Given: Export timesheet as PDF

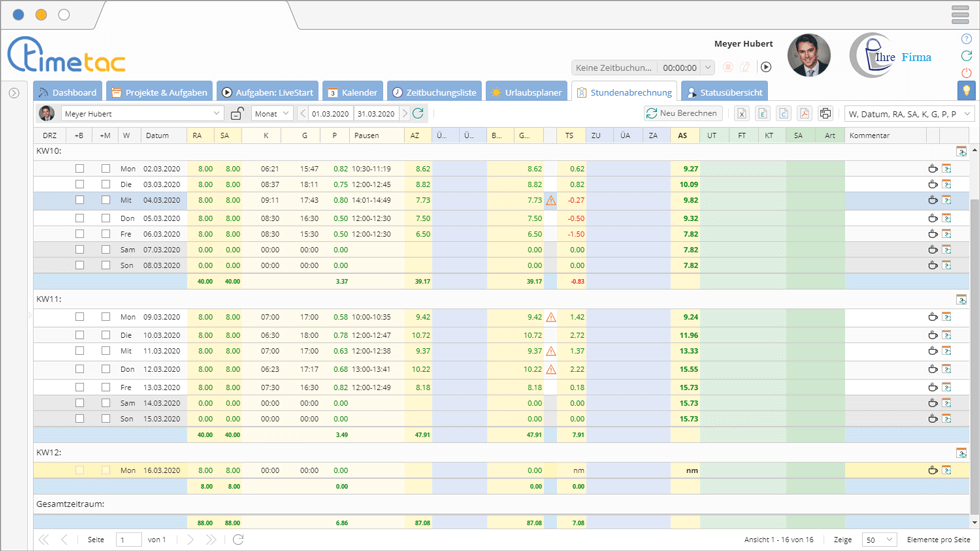Looking at the screenshot, I should click(x=805, y=114).
